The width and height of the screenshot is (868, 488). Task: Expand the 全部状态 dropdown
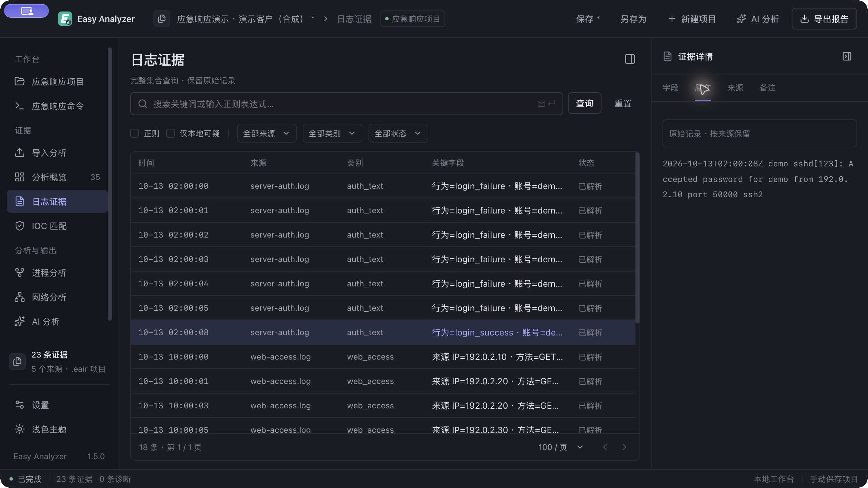coord(398,133)
